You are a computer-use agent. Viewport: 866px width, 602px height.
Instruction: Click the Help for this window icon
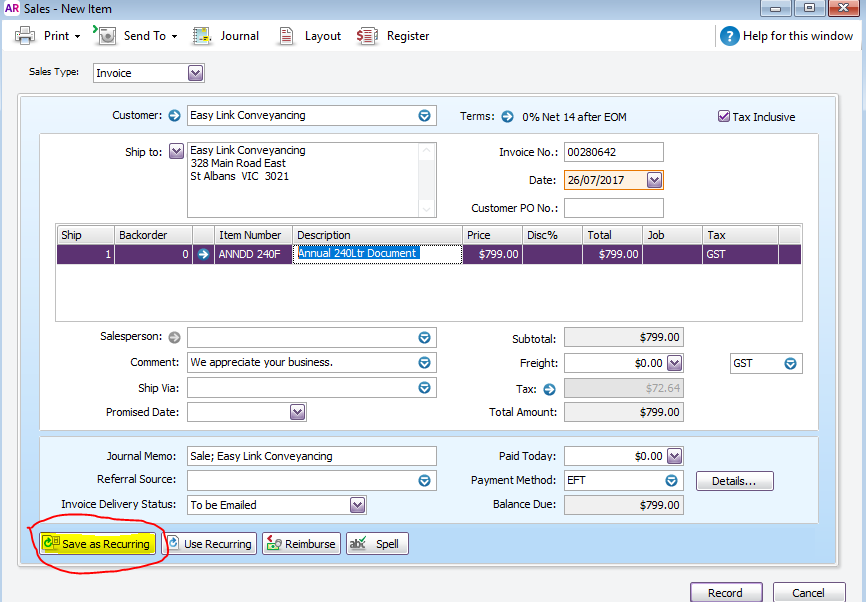[x=730, y=36]
